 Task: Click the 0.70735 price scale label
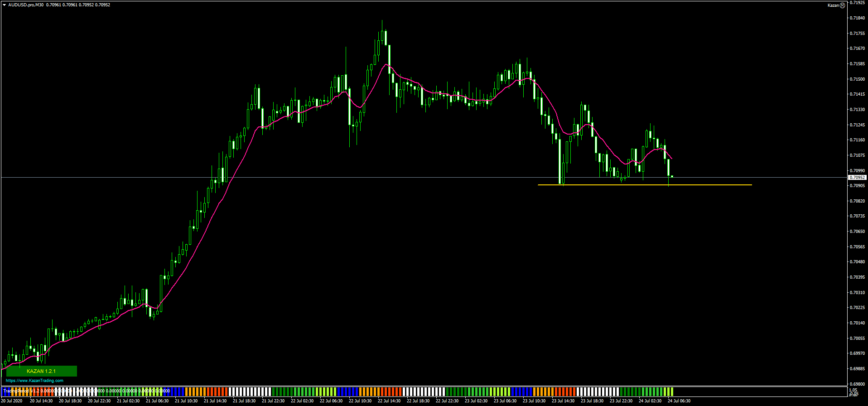pos(858,216)
